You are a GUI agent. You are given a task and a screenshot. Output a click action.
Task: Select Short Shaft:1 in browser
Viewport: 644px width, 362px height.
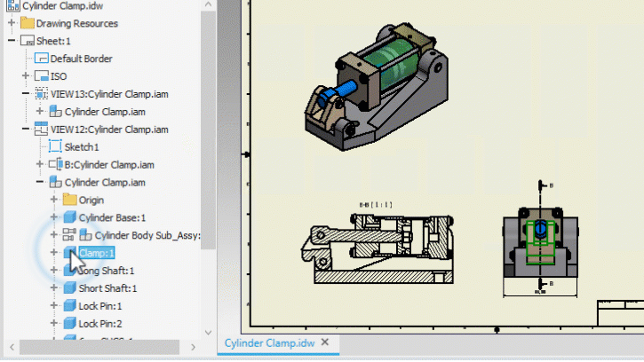(x=107, y=288)
